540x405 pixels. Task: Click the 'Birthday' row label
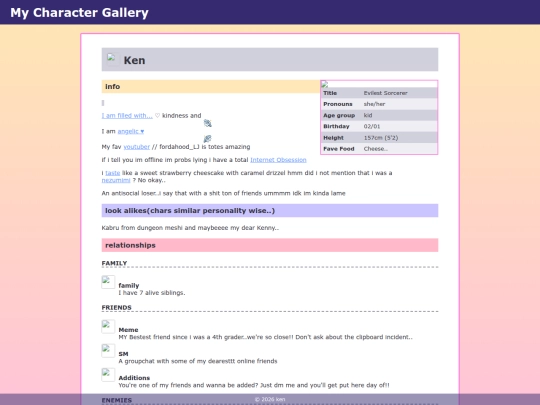(x=336, y=126)
